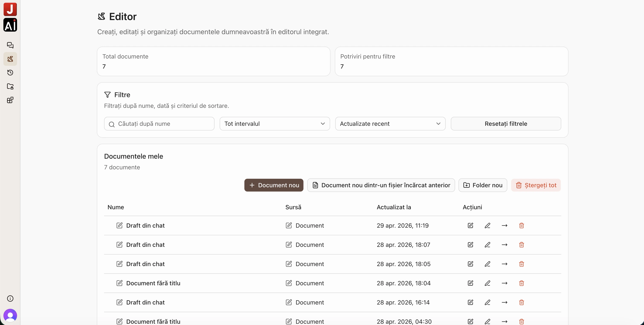Click the date 28 apr. 2026, 18:07
The height and width of the screenshot is (325, 644).
coord(403,245)
